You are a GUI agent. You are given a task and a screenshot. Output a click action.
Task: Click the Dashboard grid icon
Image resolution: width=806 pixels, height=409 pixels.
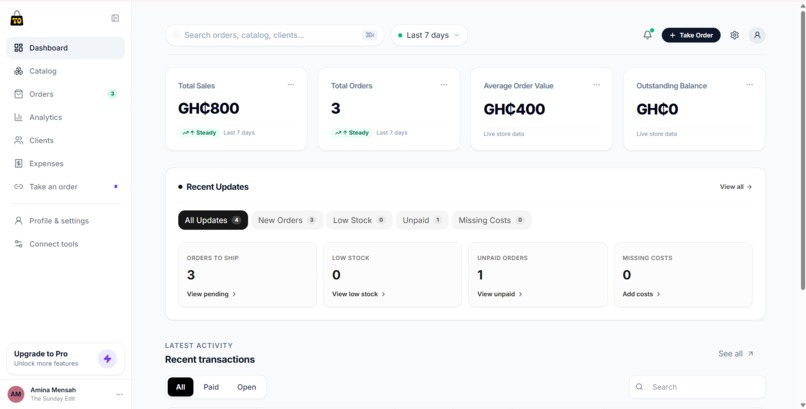[19, 48]
